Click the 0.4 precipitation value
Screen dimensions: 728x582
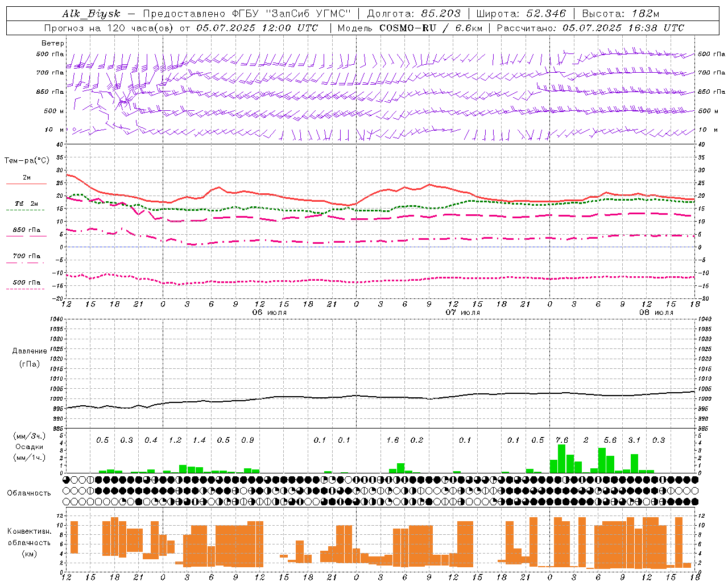point(151,440)
